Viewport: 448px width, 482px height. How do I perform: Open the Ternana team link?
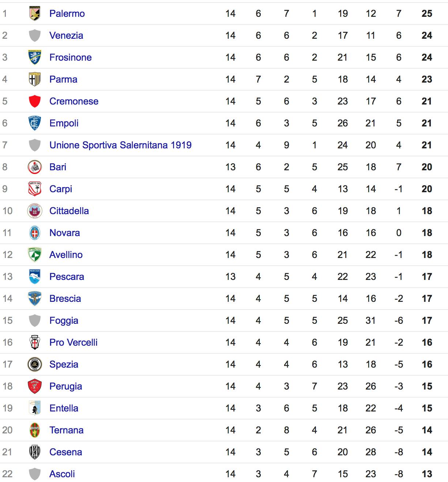(x=67, y=430)
